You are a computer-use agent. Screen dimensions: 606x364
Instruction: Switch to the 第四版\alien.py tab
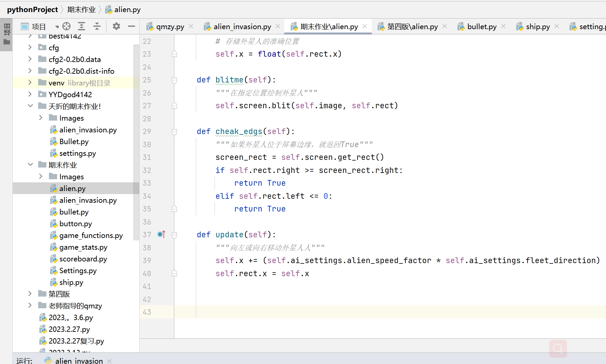coord(412,26)
